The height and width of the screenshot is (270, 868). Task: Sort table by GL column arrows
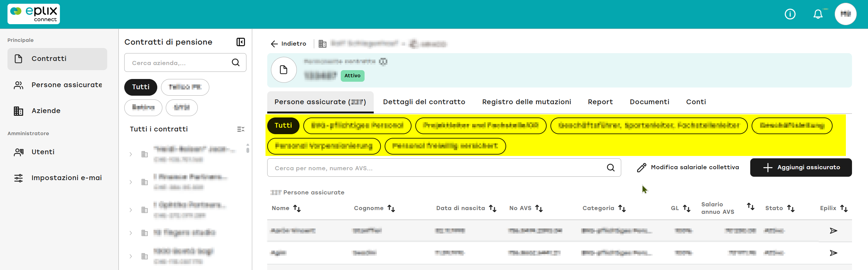click(x=687, y=208)
